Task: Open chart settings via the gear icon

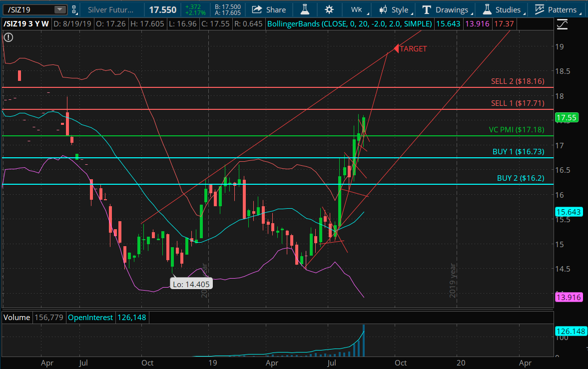Action: 329,9
